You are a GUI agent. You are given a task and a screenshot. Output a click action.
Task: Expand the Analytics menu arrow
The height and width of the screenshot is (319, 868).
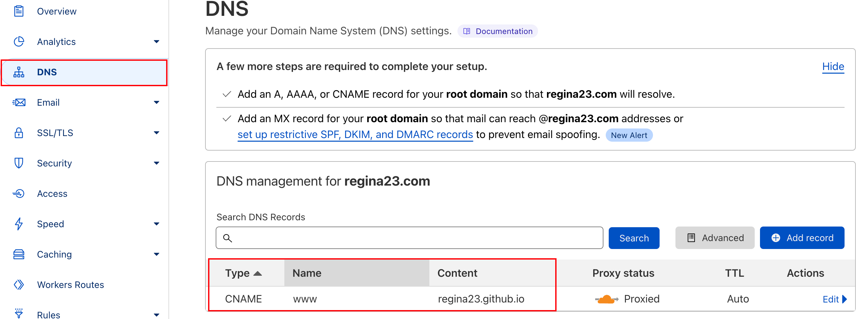pos(156,41)
